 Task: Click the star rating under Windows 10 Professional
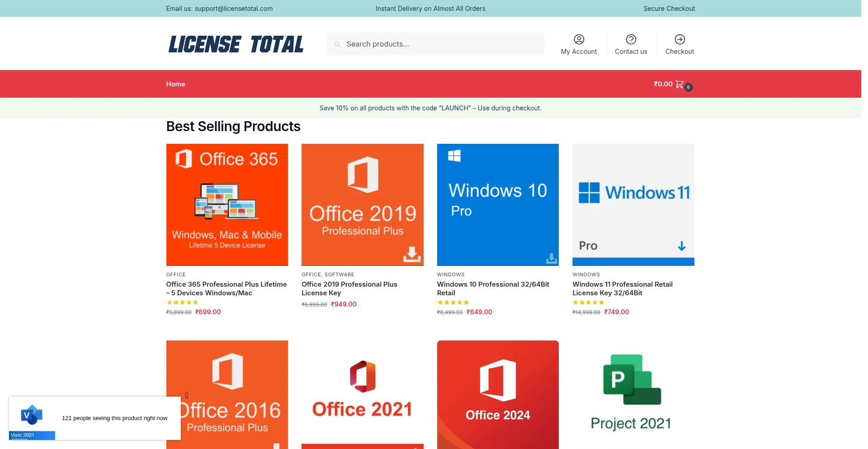pos(453,302)
